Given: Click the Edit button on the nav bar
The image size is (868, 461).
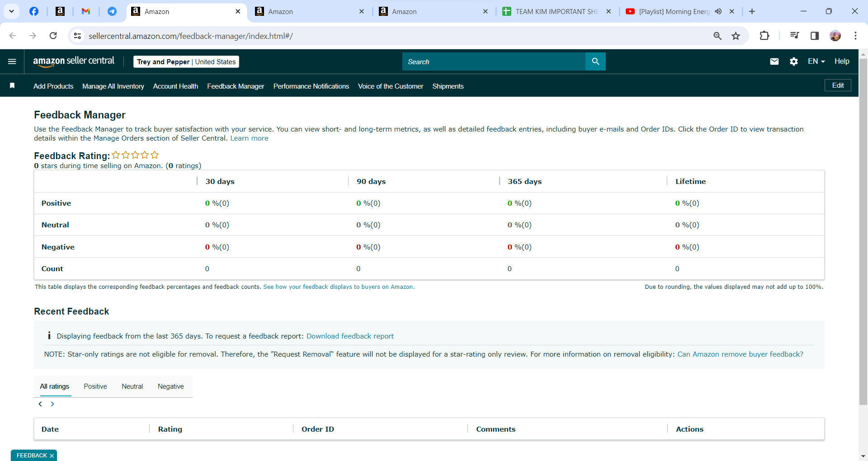Looking at the screenshot, I should pyautogui.click(x=838, y=85).
